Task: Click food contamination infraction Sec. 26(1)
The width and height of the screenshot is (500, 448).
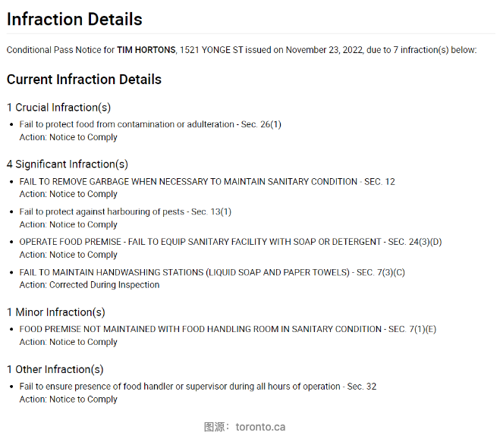Action: pyautogui.click(x=150, y=124)
